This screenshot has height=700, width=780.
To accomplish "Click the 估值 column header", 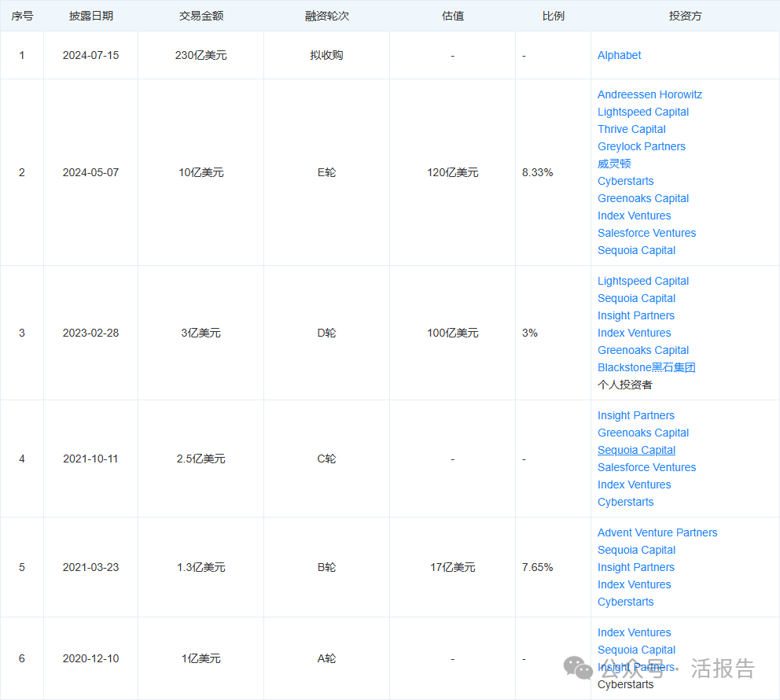I will [x=452, y=16].
